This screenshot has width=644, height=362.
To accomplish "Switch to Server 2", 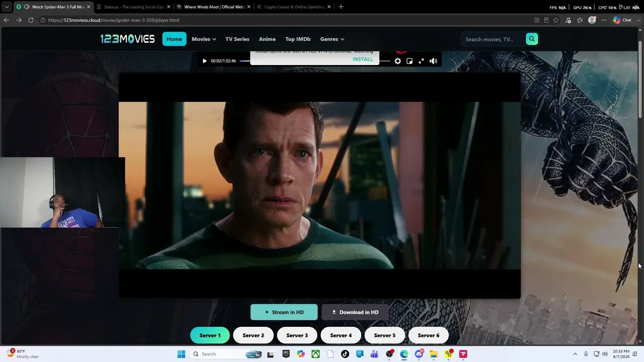I will click(253, 335).
